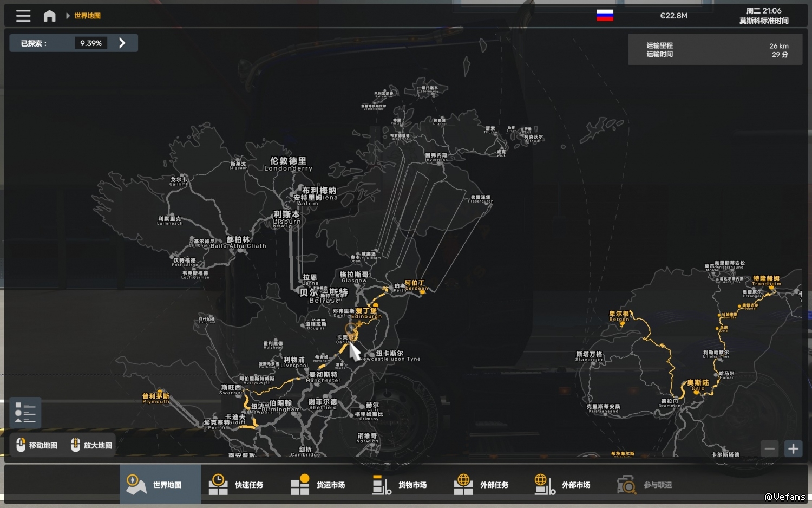Open the hamburger main menu
812x508 pixels.
point(23,16)
